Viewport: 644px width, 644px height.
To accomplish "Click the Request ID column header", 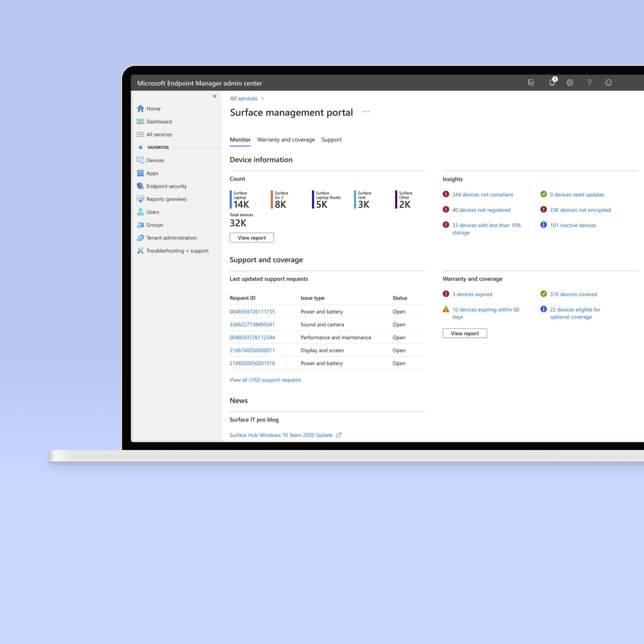I will [243, 298].
